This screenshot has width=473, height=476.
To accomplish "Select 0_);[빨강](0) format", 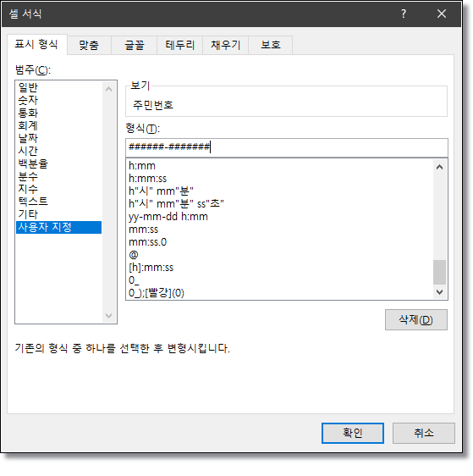I will (280, 293).
